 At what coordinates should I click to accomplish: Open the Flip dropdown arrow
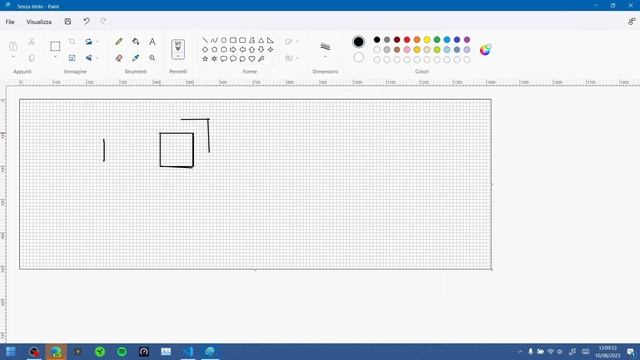pos(97,58)
